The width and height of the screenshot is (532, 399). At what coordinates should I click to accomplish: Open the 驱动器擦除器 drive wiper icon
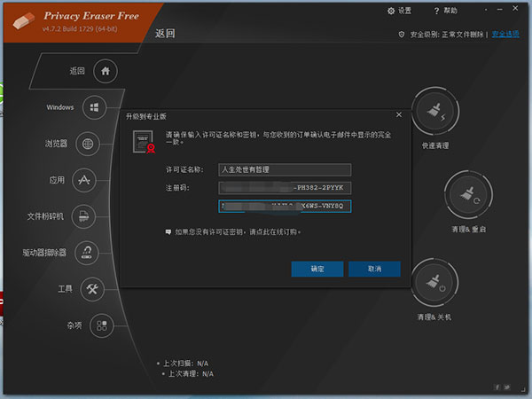pyautogui.click(x=87, y=253)
